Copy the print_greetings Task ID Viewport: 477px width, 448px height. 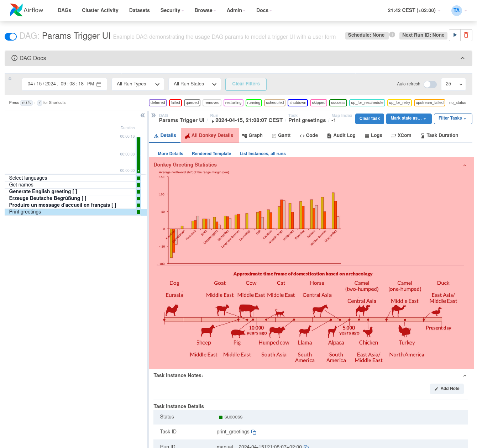coord(254,432)
